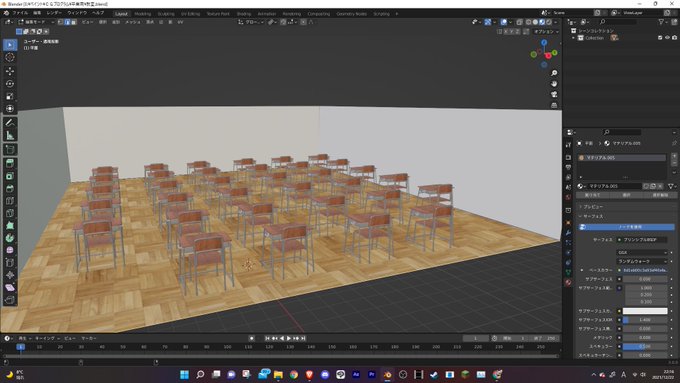Viewport: 680px width, 383px height.
Task: Open the GGX distribution dropdown
Action: pos(642,252)
